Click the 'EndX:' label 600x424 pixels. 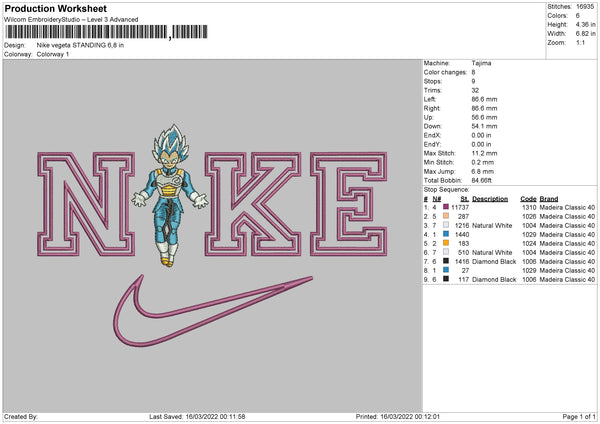432,135
